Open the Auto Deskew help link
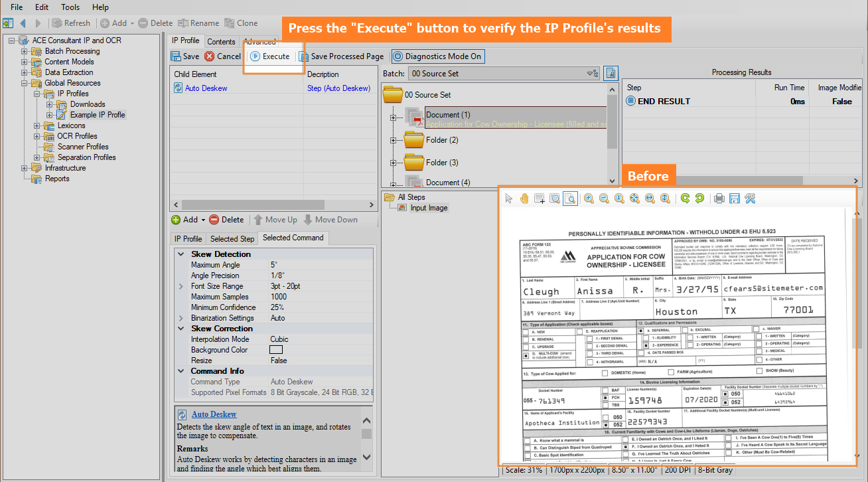The width and height of the screenshot is (868, 482). click(x=214, y=414)
